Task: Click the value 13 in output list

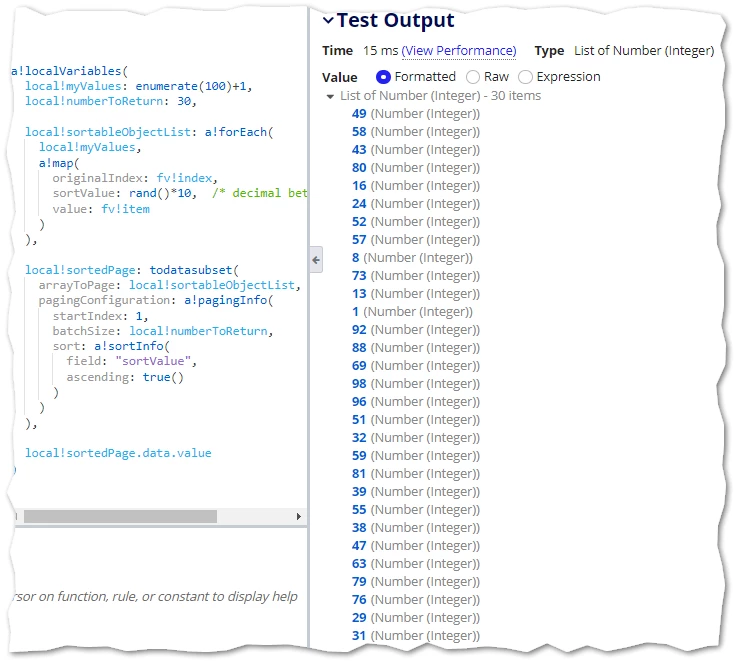Action: 359,293
